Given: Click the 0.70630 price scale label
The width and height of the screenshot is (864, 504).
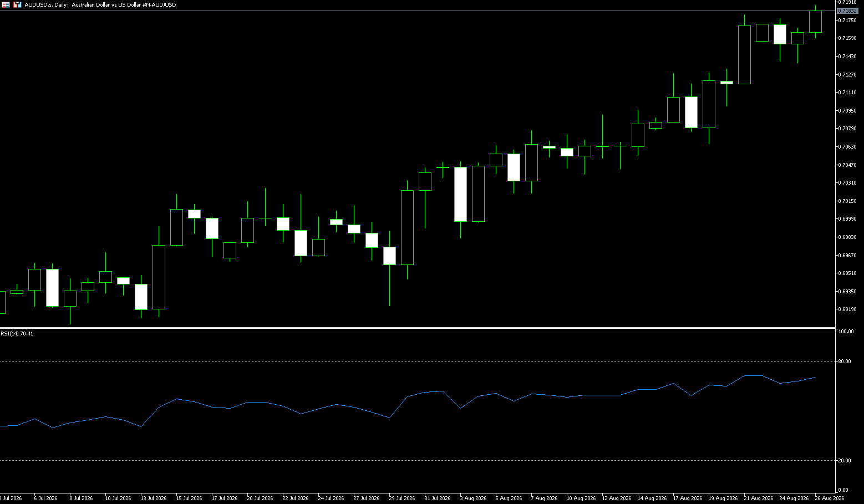Looking at the screenshot, I should (x=848, y=147).
